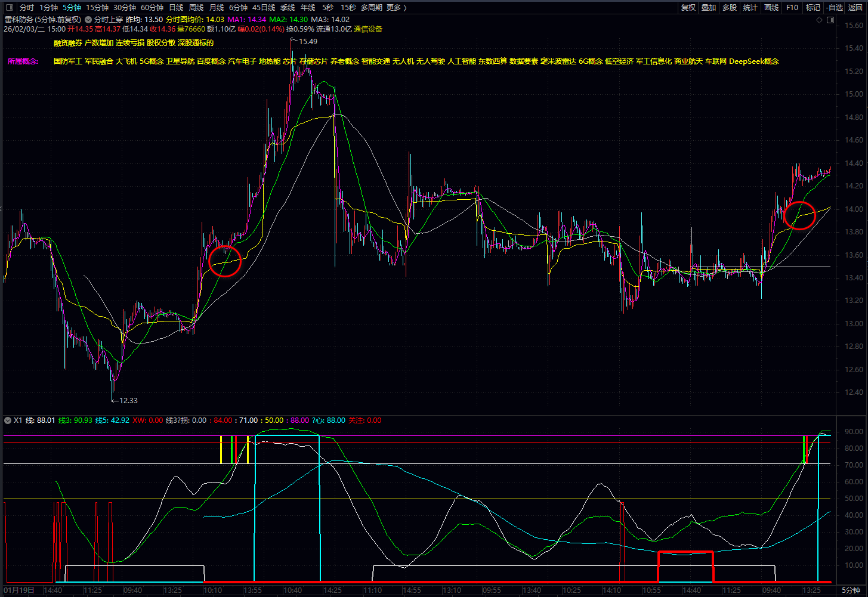This screenshot has width=868, height=597.
Task: Click the 5分钟 label at bottom-right corner
Action: [x=851, y=590]
